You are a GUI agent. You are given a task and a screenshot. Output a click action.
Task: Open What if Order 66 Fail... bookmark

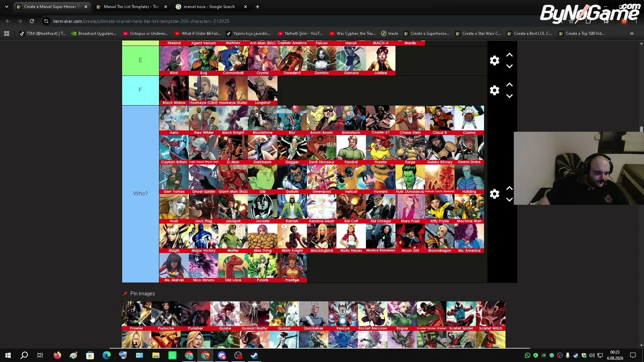197,34
